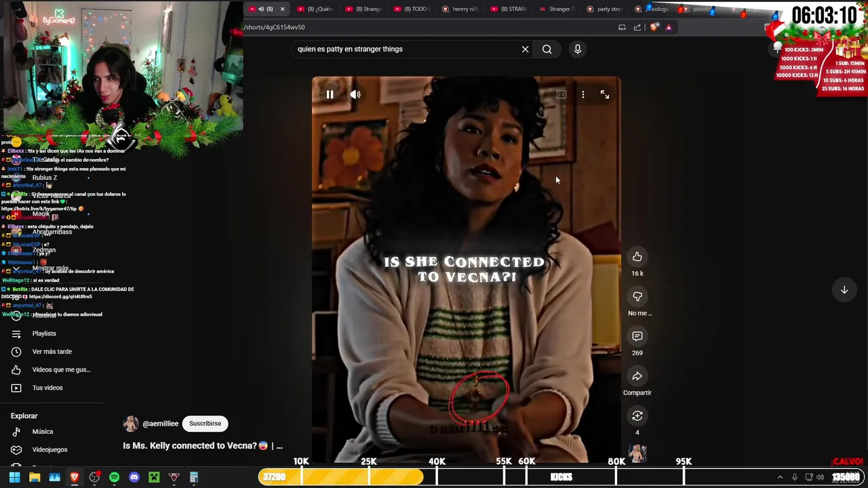Open File Explorer from the taskbar
Viewport: 868px width, 488px height.
tap(35, 477)
